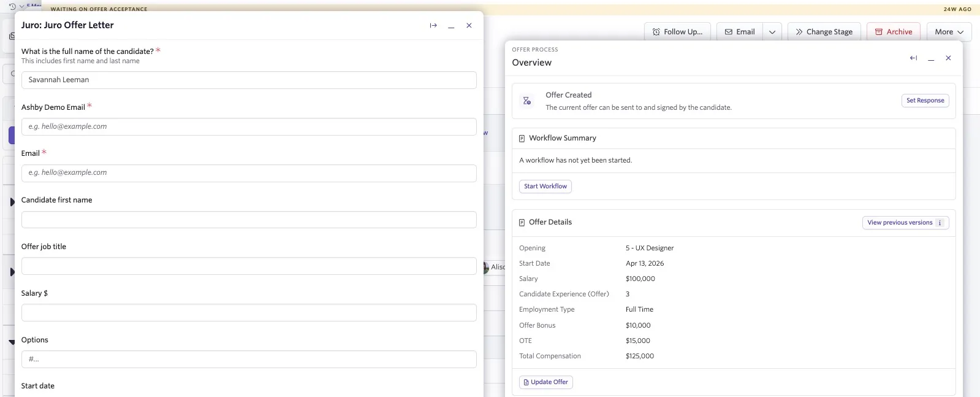Close the Offer Process Overview panel
The width and height of the screenshot is (980, 397).
[948, 58]
